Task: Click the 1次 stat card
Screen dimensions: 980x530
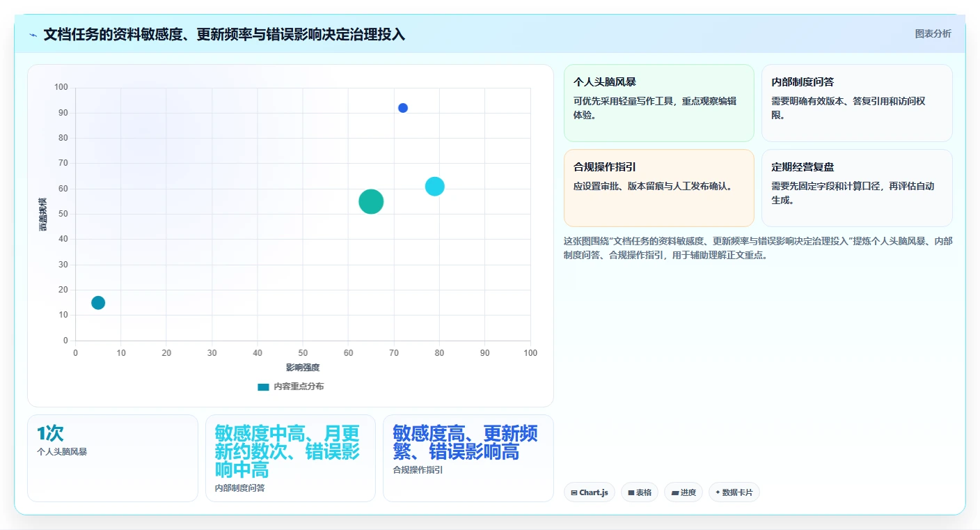Action: tap(113, 458)
